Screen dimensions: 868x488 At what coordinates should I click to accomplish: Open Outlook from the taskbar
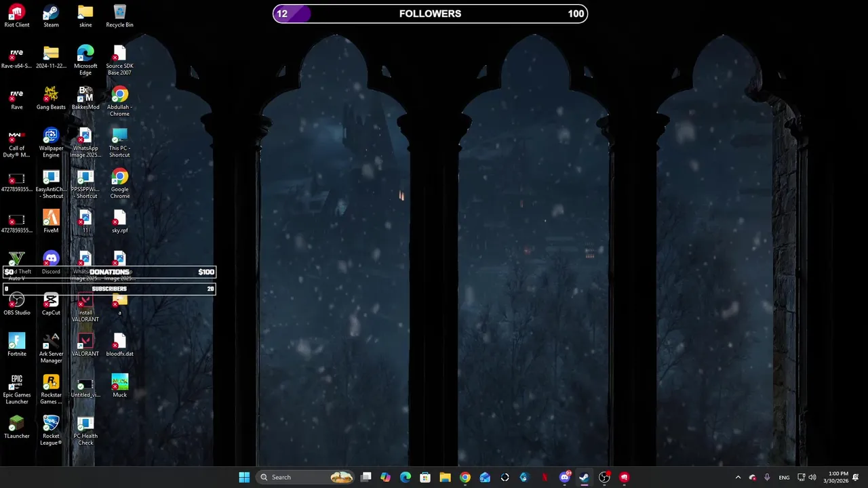[x=485, y=477]
